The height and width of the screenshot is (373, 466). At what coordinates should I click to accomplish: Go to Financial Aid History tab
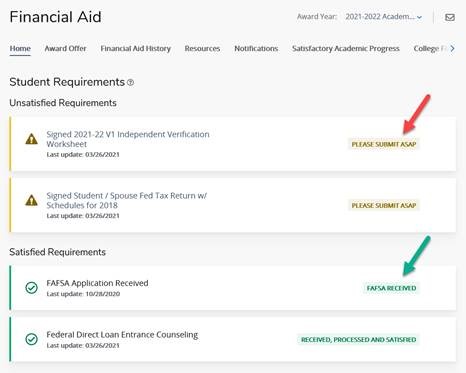(x=135, y=49)
